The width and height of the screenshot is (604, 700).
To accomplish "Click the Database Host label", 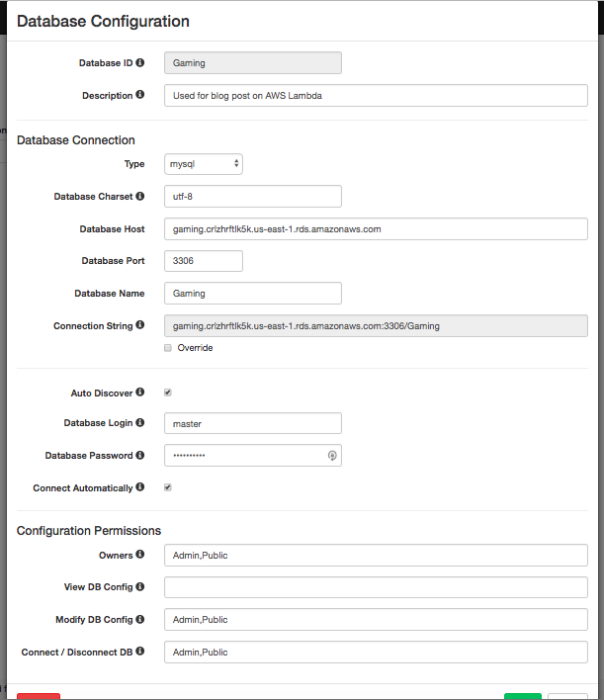I will [x=112, y=229].
